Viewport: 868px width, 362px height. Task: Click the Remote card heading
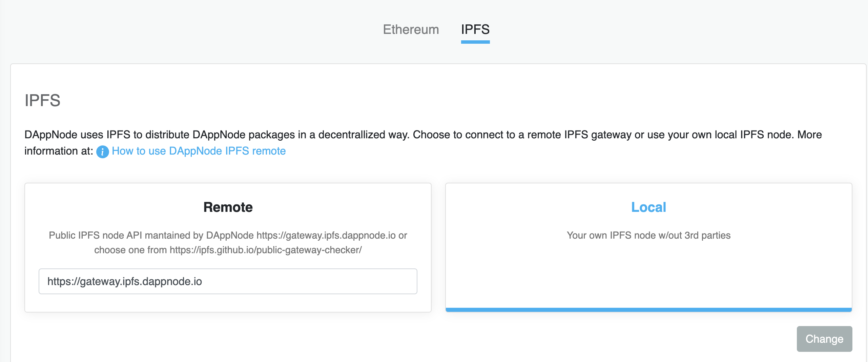[x=228, y=207]
